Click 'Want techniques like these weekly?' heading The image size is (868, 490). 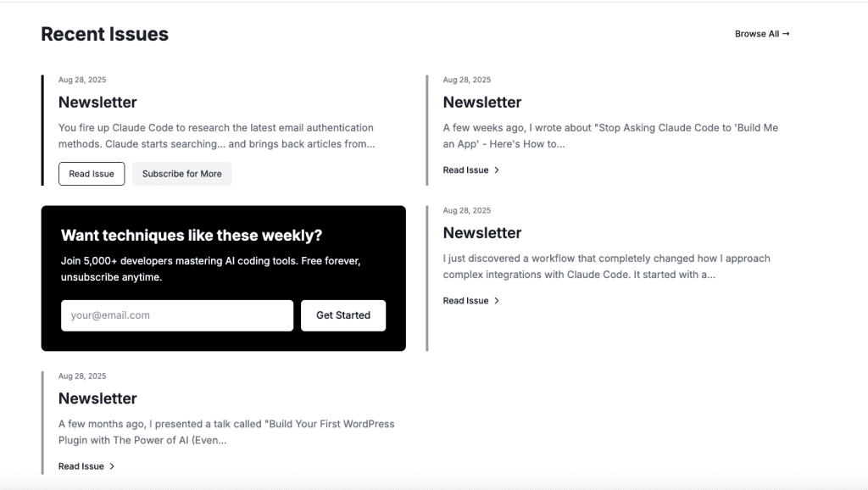pyautogui.click(x=192, y=236)
